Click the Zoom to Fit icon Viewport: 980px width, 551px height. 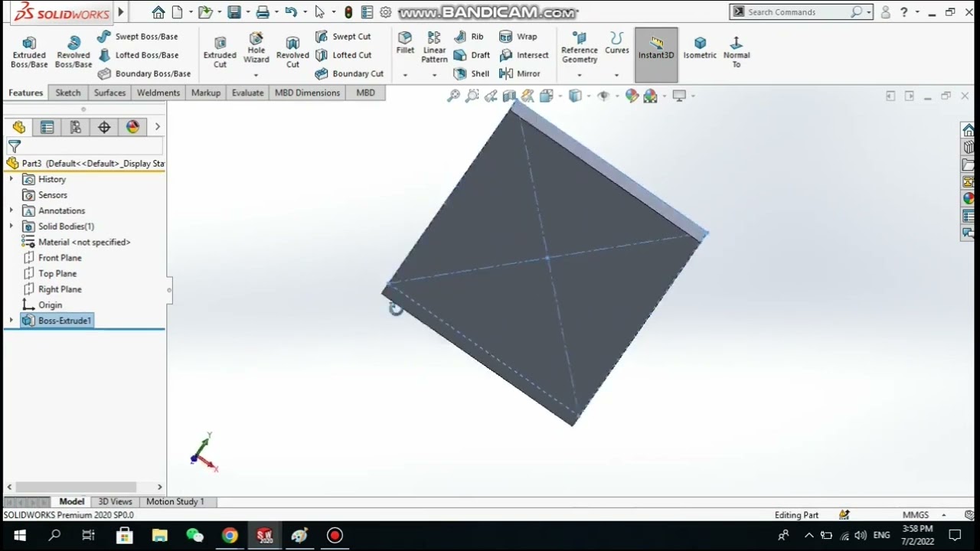coord(453,96)
